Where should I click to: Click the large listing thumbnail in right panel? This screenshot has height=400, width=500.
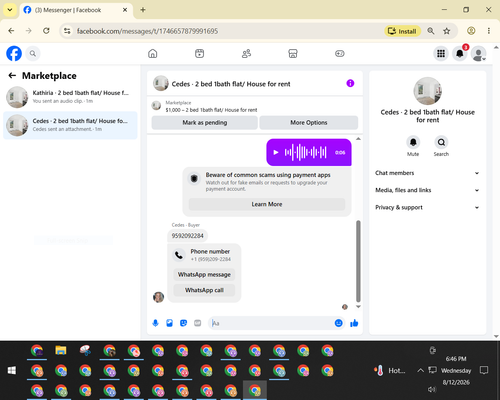click(428, 91)
